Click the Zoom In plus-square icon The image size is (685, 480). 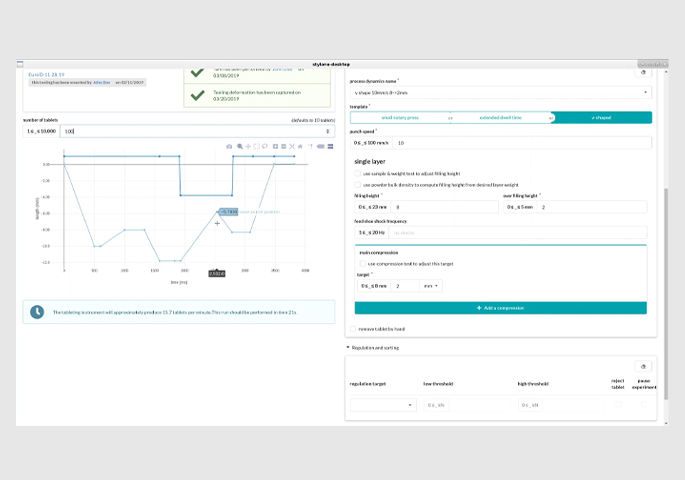pyautogui.click(x=275, y=146)
